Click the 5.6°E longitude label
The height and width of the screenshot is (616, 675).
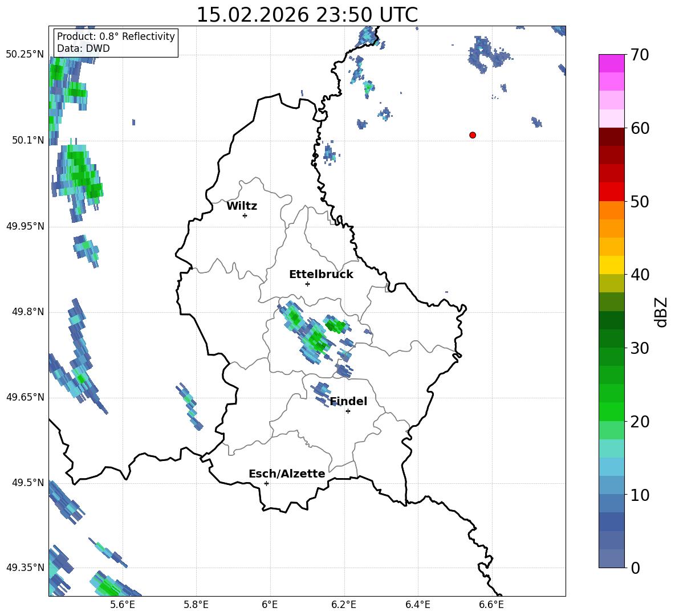(x=122, y=605)
